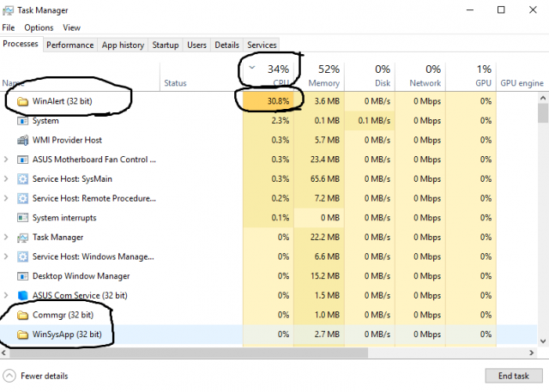549x392 pixels.
Task: Click the WMI Provider Host icon
Action: click(22, 140)
